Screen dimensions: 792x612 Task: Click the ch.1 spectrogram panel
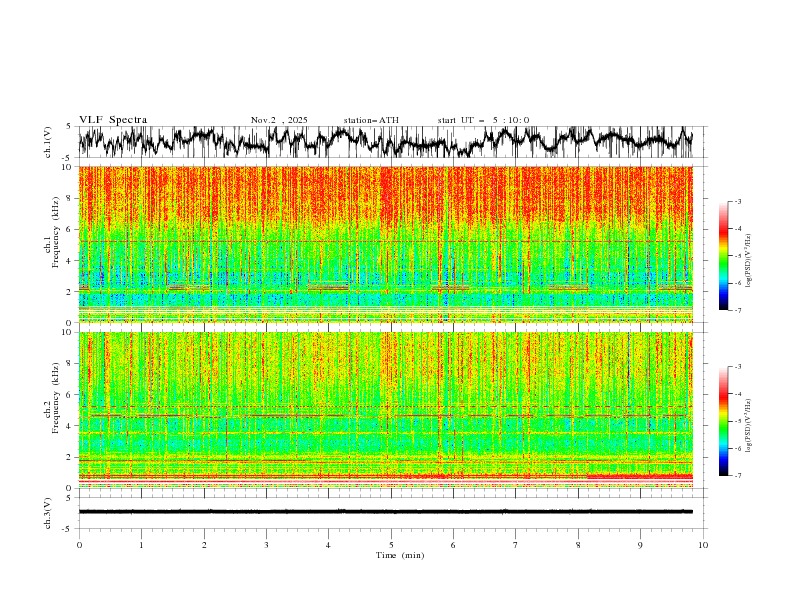385,244
